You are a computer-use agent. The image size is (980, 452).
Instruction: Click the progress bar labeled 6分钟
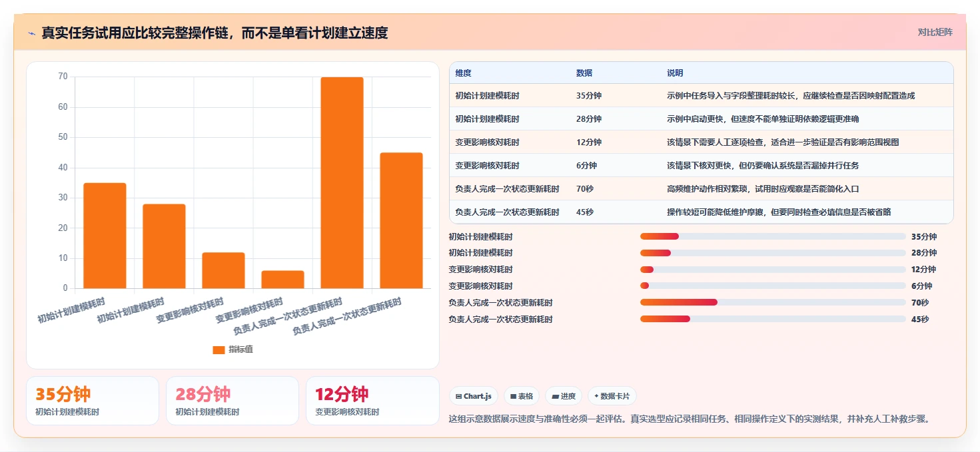pos(773,286)
